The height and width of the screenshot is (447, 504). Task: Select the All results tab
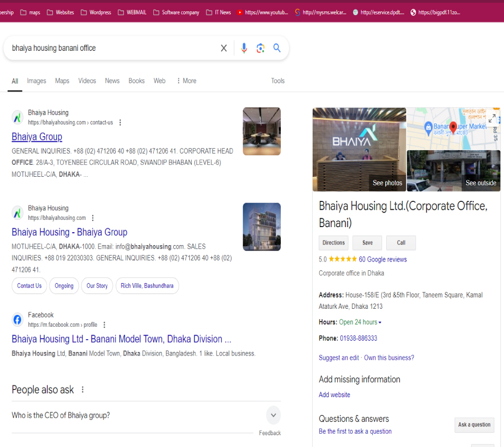15,81
